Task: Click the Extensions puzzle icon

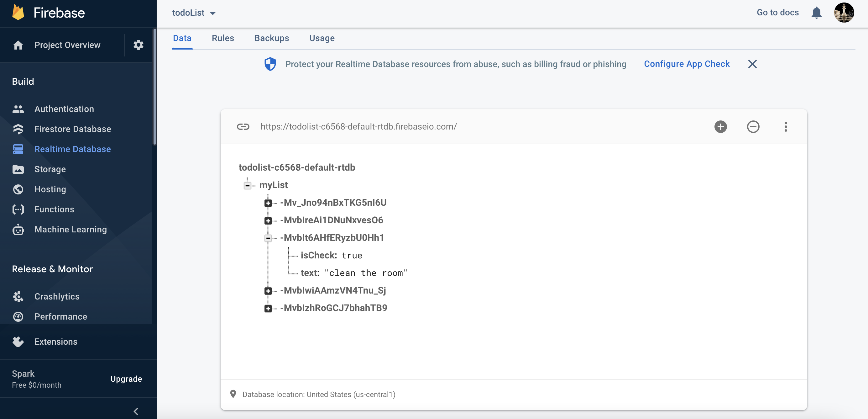Action: pyautogui.click(x=18, y=342)
